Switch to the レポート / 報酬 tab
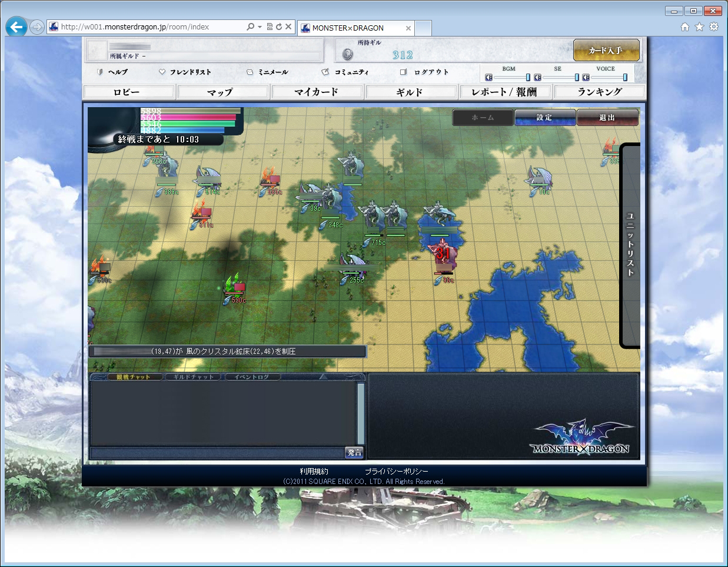This screenshot has width=728, height=567. pos(505,92)
